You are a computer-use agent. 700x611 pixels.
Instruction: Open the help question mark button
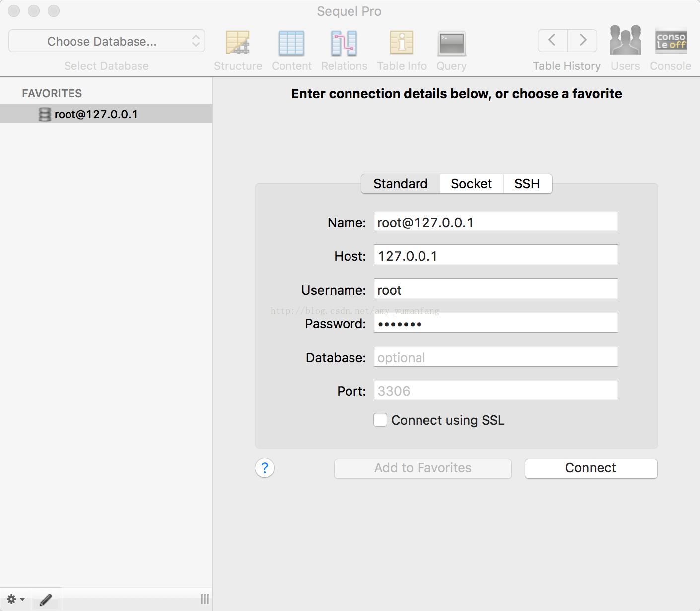(x=265, y=468)
